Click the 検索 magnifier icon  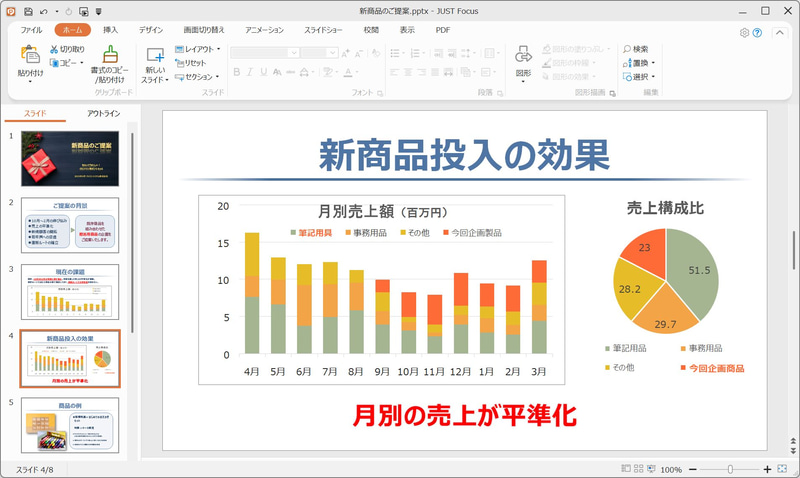tap(627, 49)
